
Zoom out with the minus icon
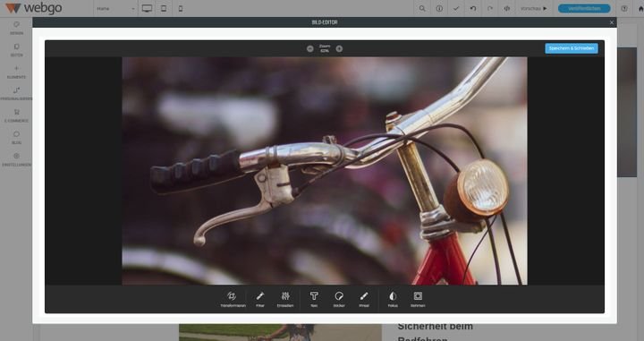tap(310, 48)
